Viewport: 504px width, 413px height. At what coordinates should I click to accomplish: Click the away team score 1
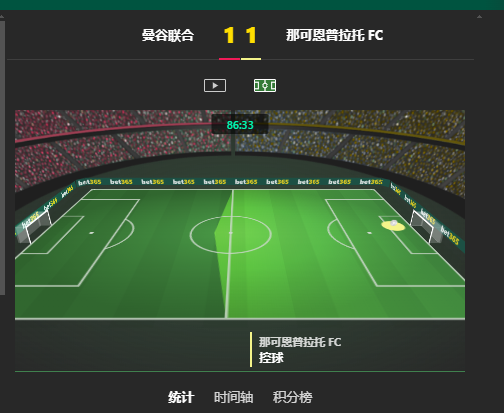251,35
